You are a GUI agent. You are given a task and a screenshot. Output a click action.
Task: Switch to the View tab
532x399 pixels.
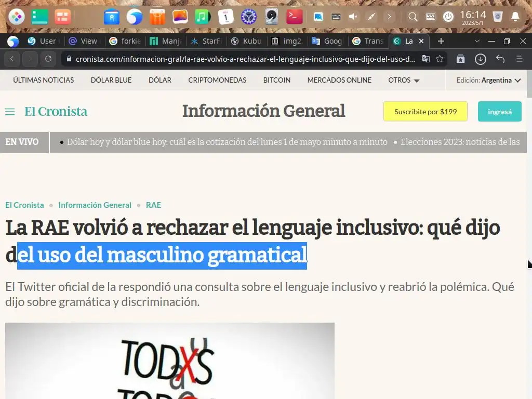click(84, 41)
